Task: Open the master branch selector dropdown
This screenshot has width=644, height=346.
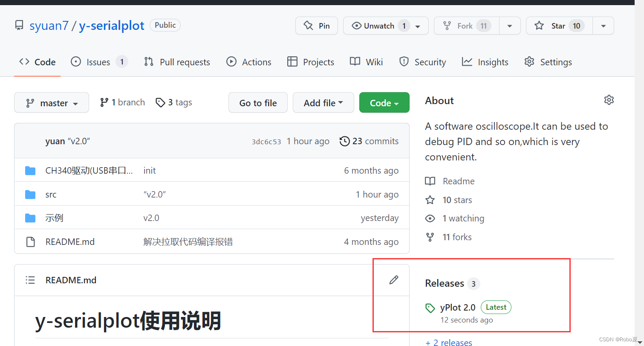Action: [52, 103]
